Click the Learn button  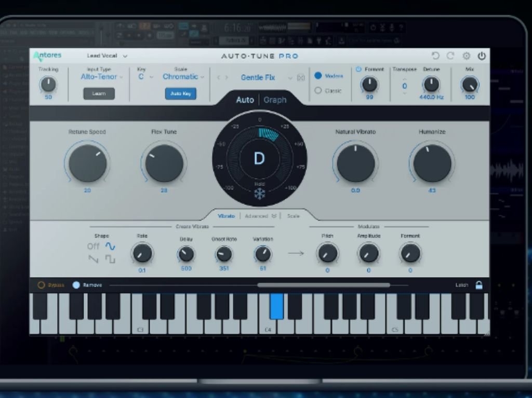click(x=99, y=93)
